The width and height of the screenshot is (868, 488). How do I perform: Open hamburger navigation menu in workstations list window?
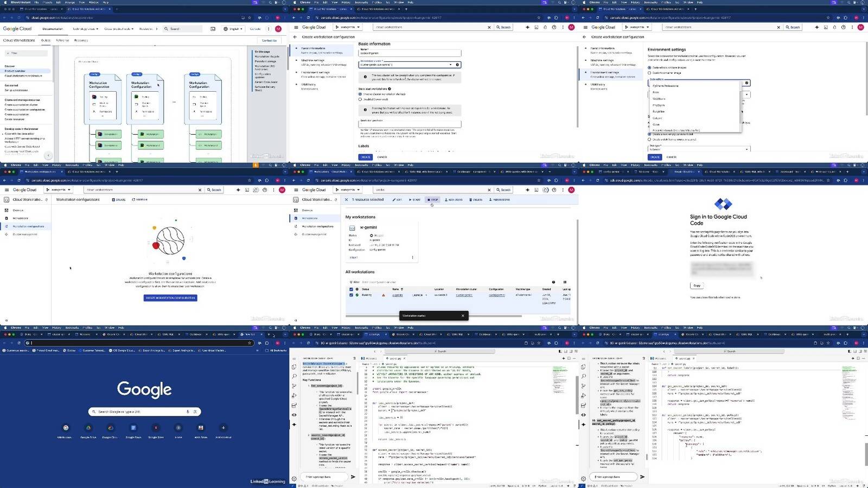296,190
